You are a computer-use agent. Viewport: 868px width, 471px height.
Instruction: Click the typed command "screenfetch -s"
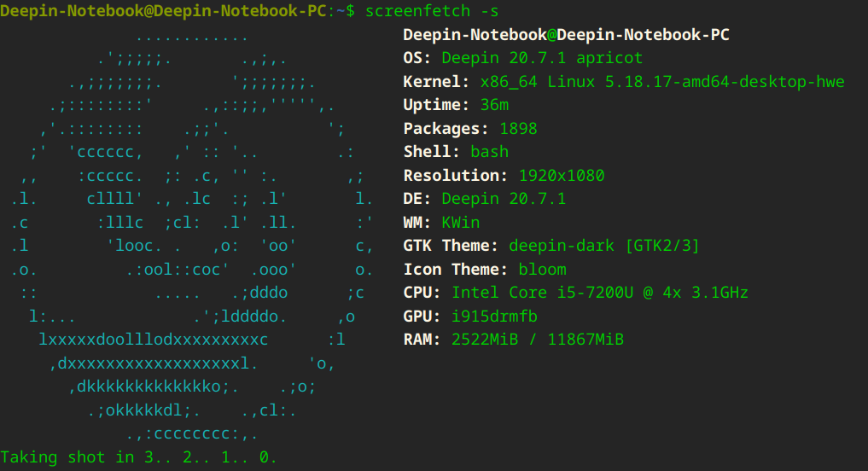[x=432, y=11]
